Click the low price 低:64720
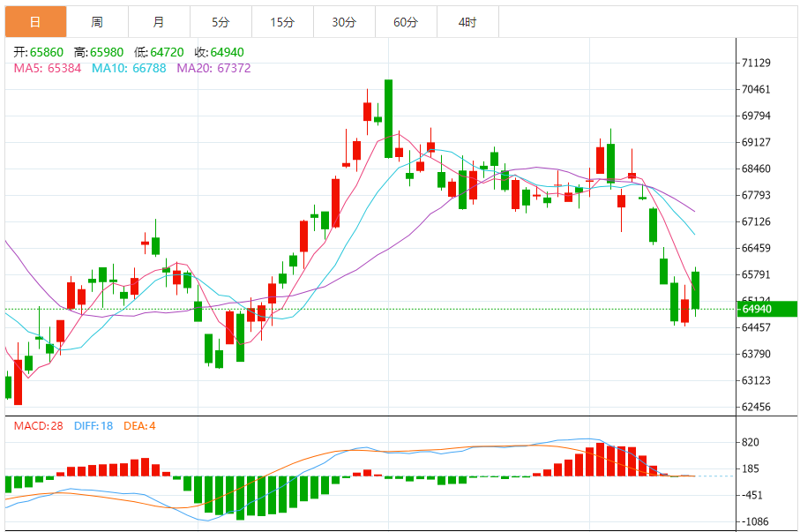 [159, 52]
